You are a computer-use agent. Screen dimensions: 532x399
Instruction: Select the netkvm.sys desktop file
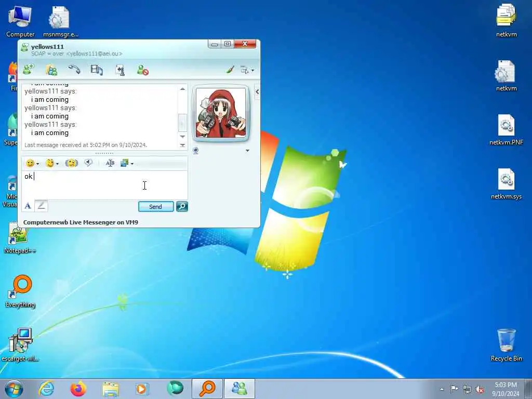point(506,183)
